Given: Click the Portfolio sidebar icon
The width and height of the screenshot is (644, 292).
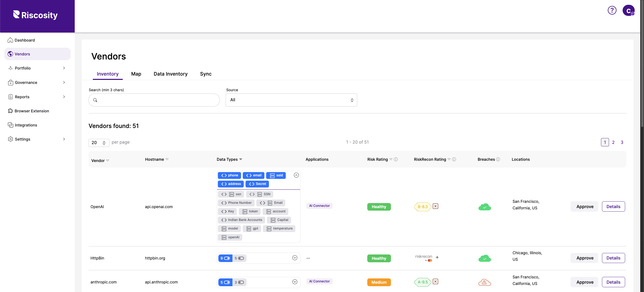Looking at the screenshot, I should tap(11, 68).
